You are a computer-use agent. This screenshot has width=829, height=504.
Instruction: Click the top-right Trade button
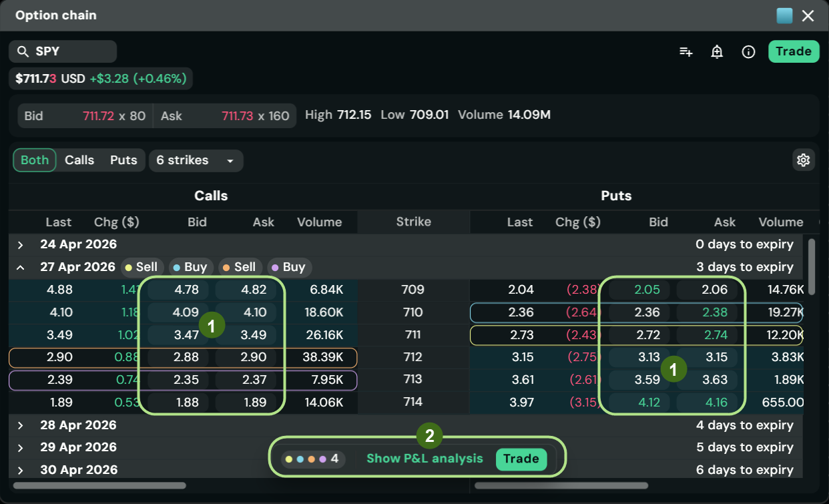[x=794, y=51]
